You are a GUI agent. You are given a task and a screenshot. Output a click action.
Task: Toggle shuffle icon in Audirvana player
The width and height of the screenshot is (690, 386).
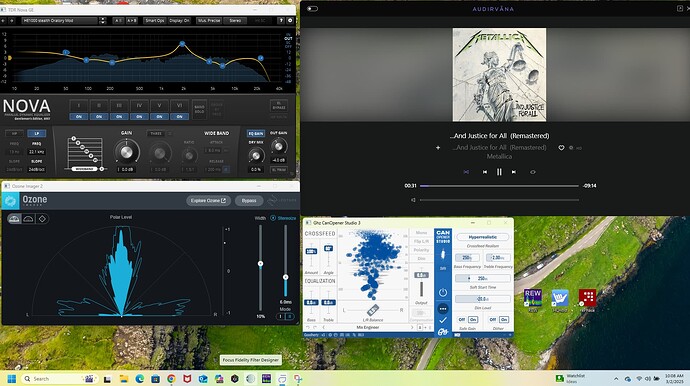click(x=466, y=172)
